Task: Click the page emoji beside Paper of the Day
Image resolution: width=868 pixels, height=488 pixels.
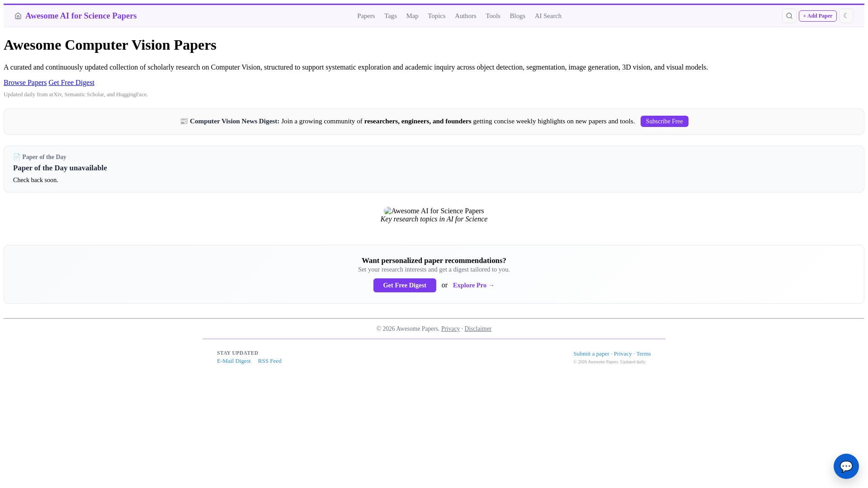Action: pos(17,157)
